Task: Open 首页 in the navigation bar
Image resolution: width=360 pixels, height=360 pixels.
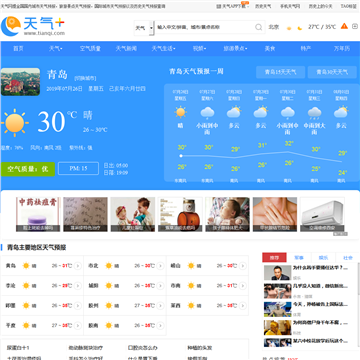Action: pyautogui.click(x=18, y=49)
